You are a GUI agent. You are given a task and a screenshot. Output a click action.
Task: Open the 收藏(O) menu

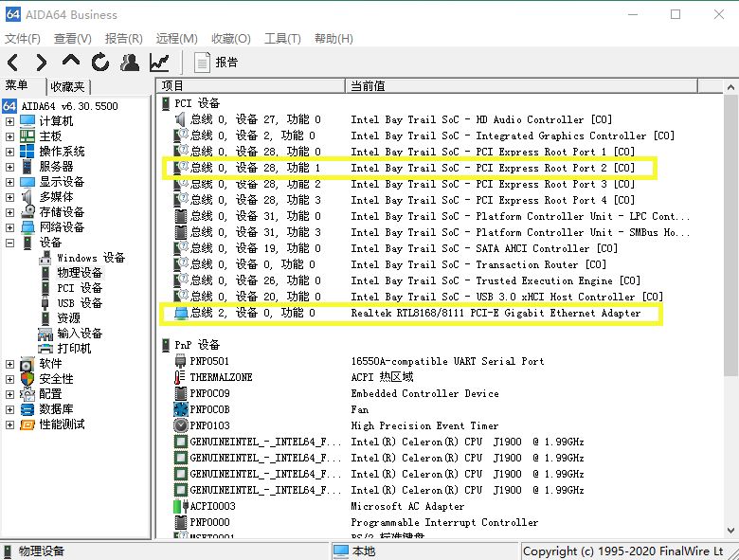coord(231,38)
